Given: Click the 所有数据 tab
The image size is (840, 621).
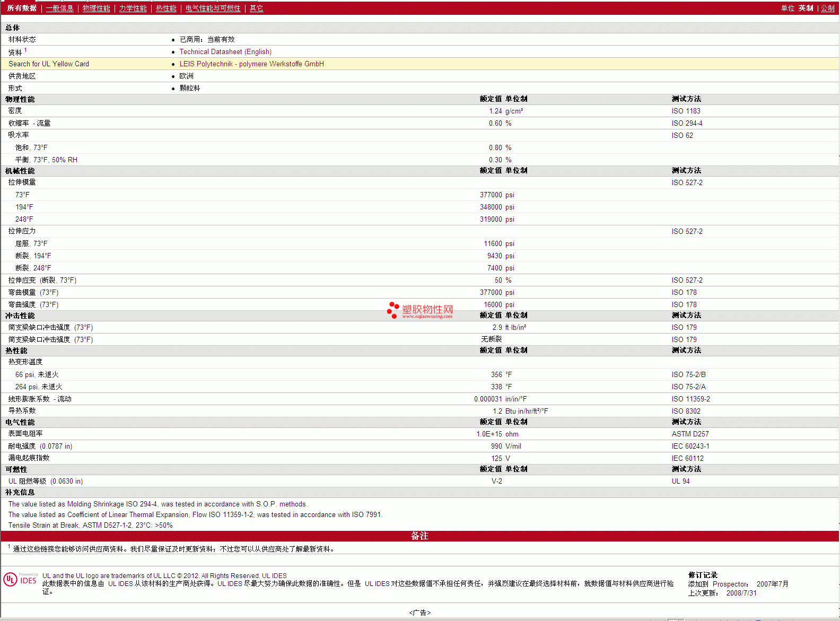Looking at the screenshot, I should (x=22, y=8).
